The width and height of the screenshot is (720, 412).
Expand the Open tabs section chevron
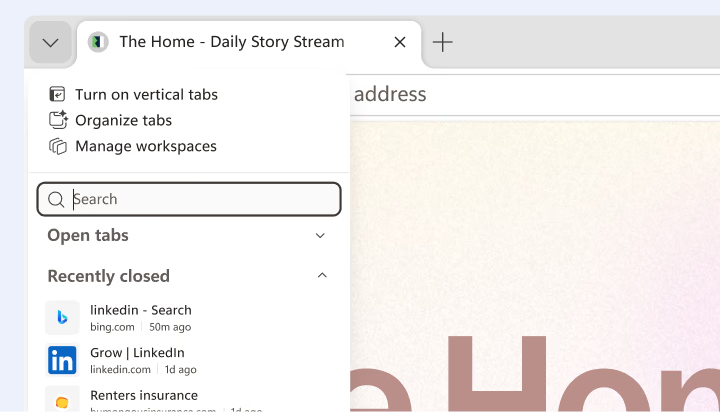point(320,236)
